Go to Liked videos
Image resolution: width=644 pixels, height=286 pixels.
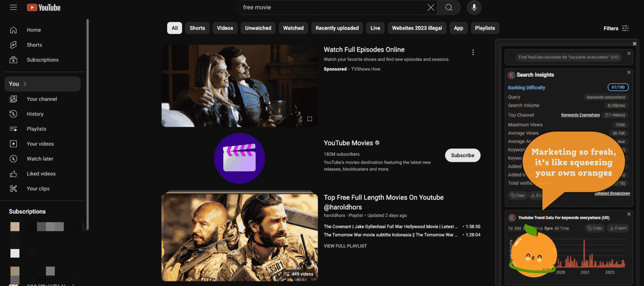(41, 173)
